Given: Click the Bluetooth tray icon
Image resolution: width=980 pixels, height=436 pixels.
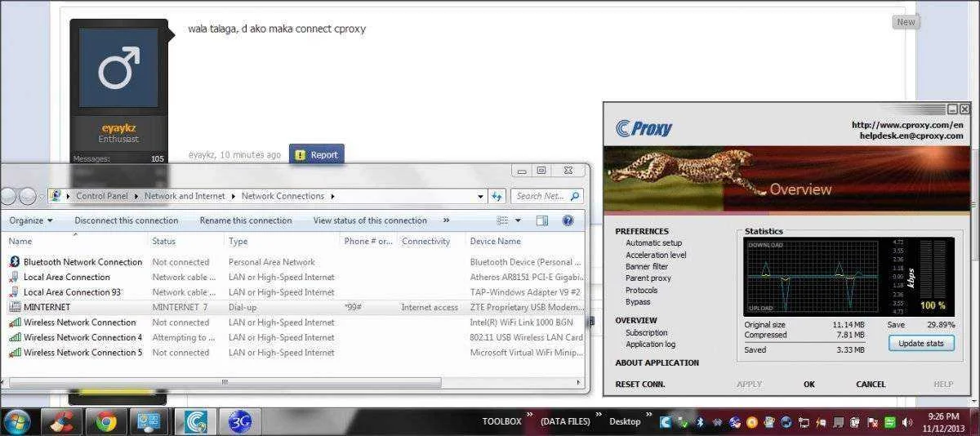Looking at the screenshot, I should (x=700, y=422).
